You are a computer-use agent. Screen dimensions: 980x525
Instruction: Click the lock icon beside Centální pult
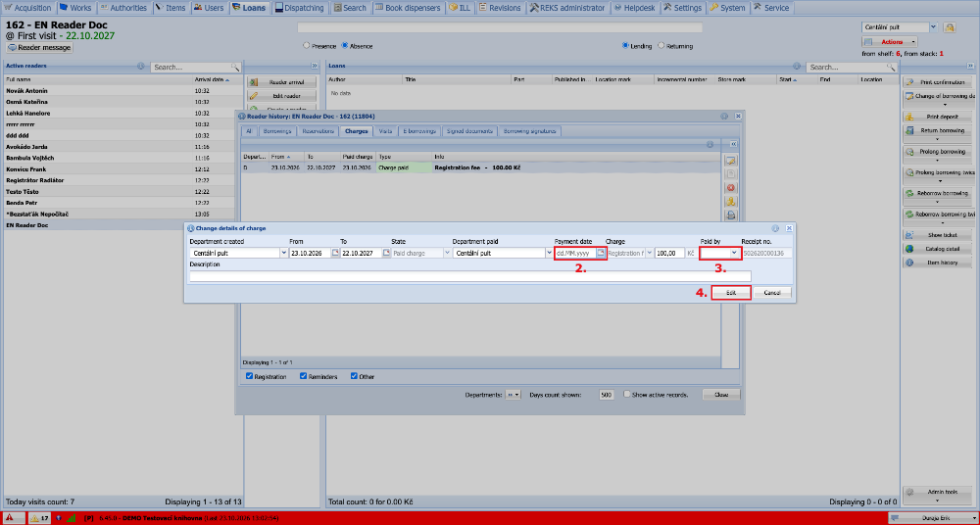[950, 27]
